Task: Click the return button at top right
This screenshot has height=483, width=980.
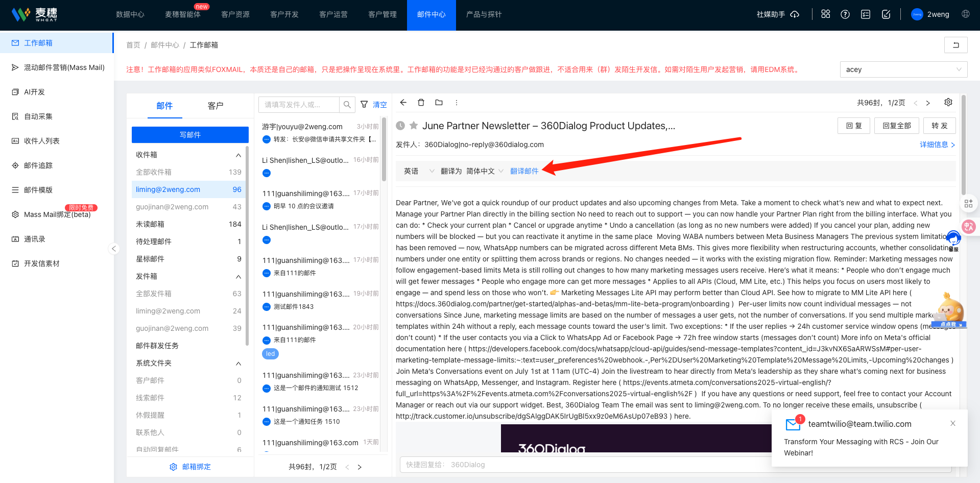Action: point(956,45)
